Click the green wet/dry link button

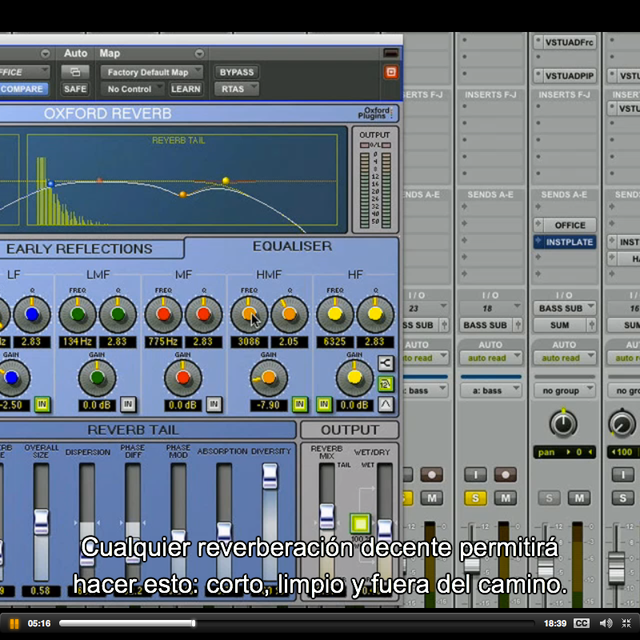point(360,523)
